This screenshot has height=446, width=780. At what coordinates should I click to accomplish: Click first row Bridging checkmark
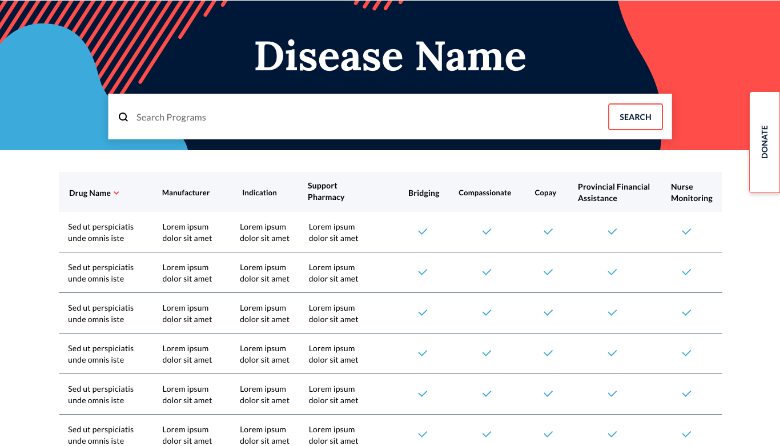point(423,231)
